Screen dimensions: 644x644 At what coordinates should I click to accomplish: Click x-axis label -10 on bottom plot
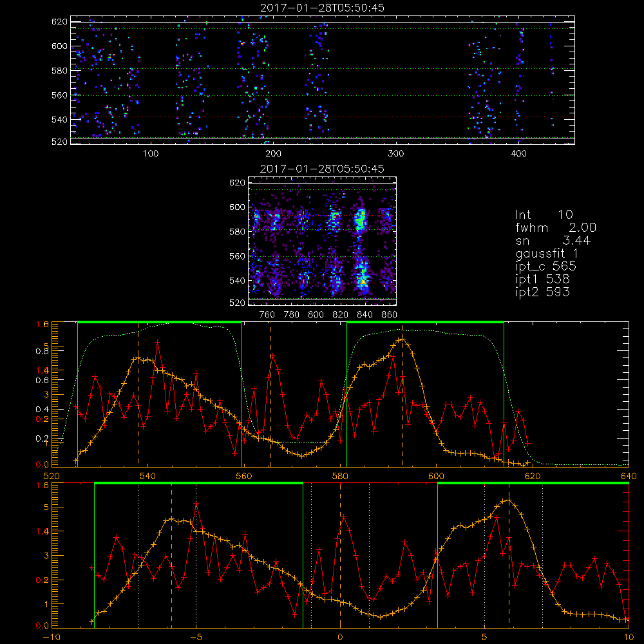point(52,638)
